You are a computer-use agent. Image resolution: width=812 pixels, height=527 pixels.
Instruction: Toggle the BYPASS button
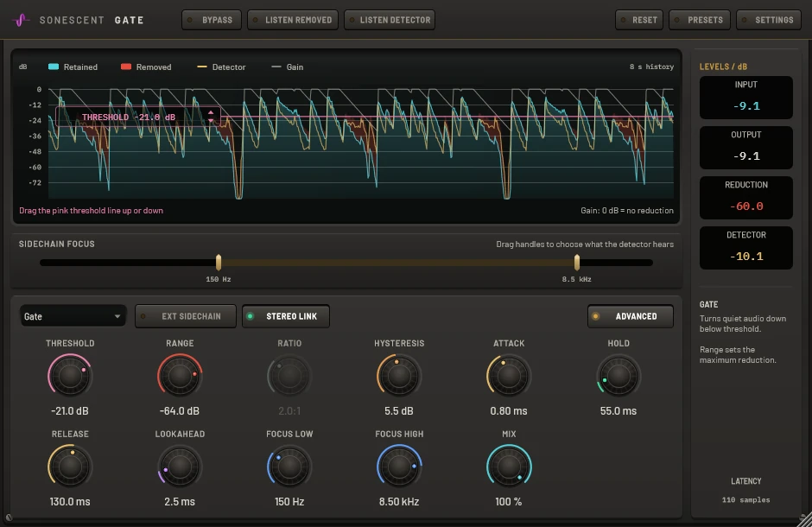[x=212, y=20]
